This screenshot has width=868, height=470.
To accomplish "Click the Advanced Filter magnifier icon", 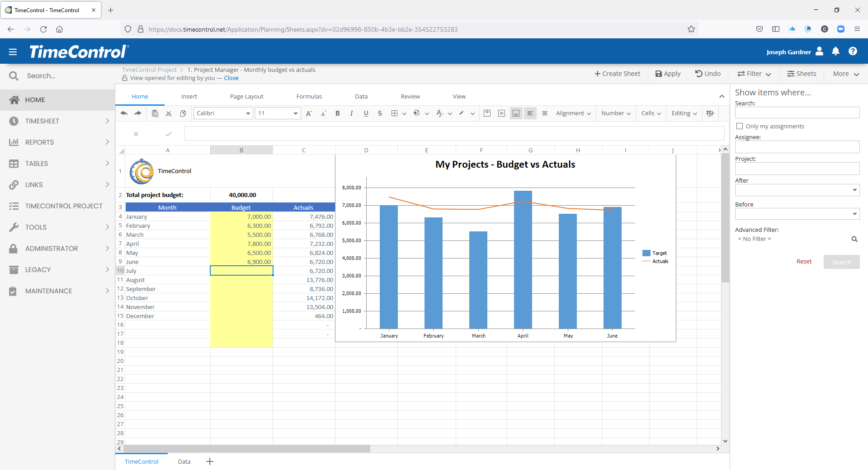I will pos(854,239).
